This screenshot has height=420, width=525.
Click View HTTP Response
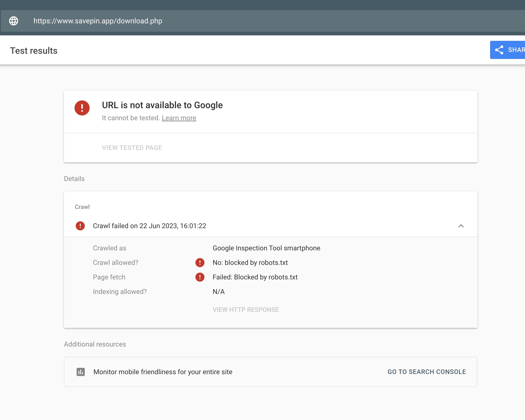245,309
